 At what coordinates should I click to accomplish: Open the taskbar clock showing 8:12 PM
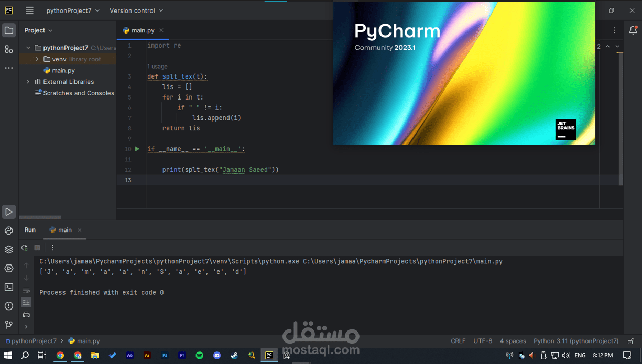click(x=603, y=355)
